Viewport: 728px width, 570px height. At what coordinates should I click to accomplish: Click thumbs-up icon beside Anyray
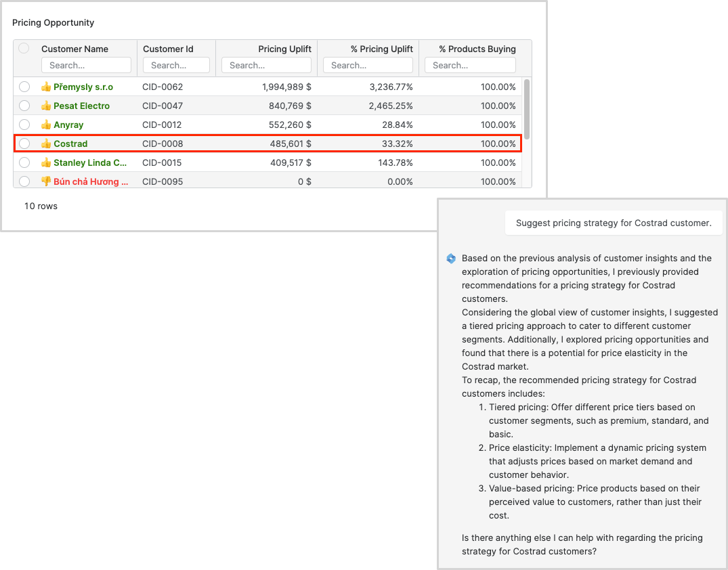[x=46, y=125]
